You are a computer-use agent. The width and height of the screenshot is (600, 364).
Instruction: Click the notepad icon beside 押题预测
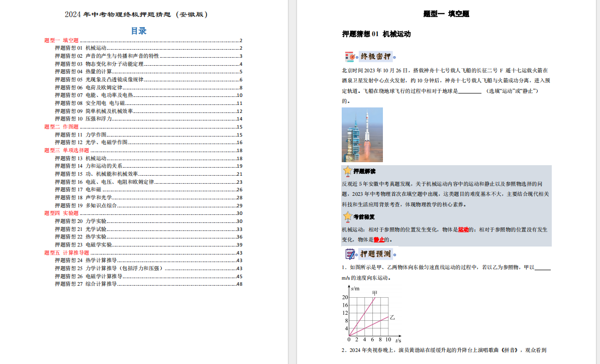click(x=350, y=254)
